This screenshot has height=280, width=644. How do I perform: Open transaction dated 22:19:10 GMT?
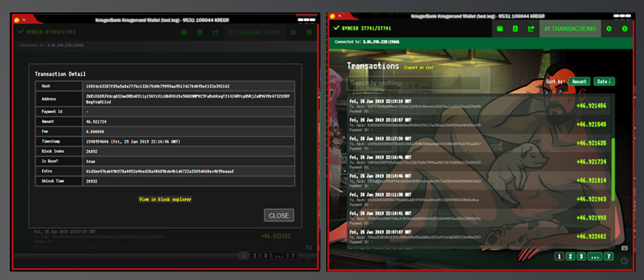coord(478,106)
